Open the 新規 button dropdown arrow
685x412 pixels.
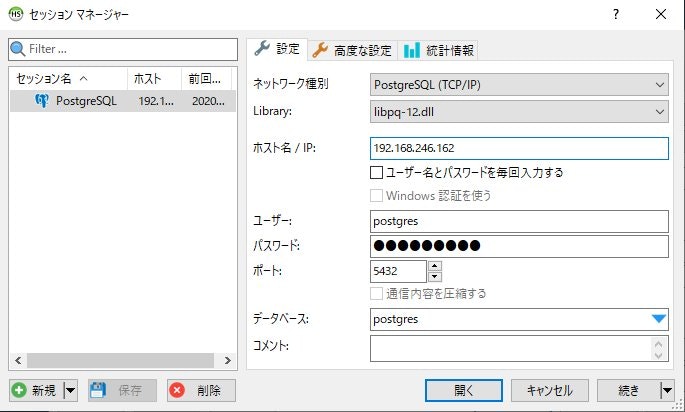click(x=71, y=390)
